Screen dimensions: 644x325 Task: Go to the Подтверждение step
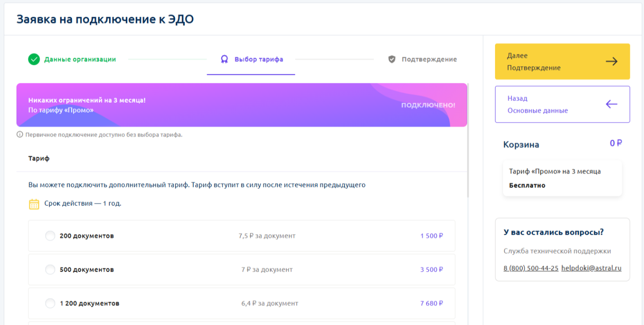click(422, 59)
